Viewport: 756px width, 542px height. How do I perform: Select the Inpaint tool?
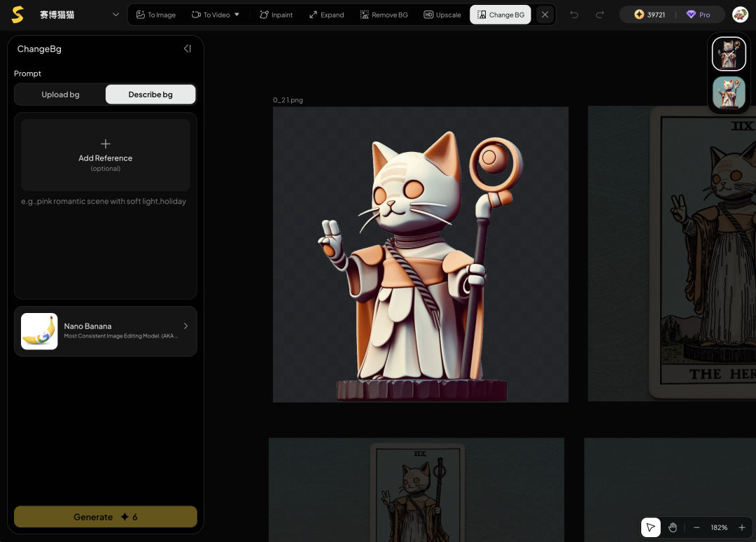[x=276, y=15]
